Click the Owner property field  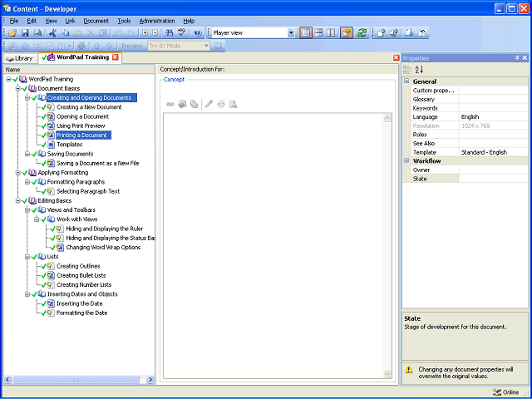tap(493, 170)
